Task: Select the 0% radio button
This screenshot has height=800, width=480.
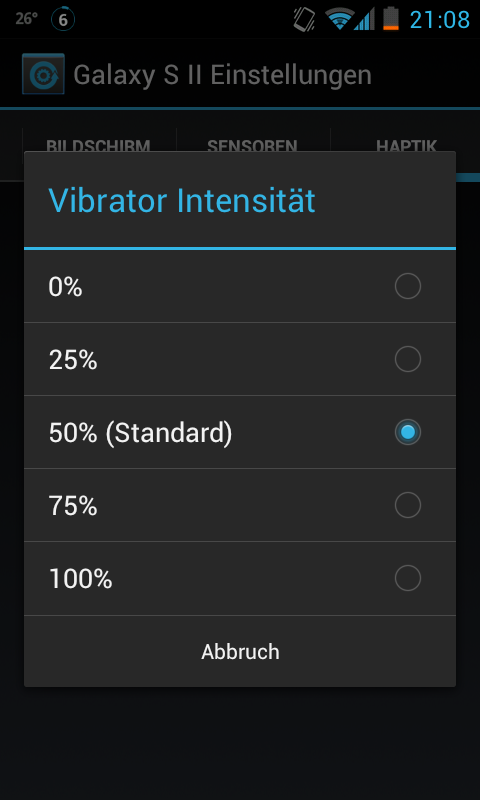Action: (x=408, y=286)
